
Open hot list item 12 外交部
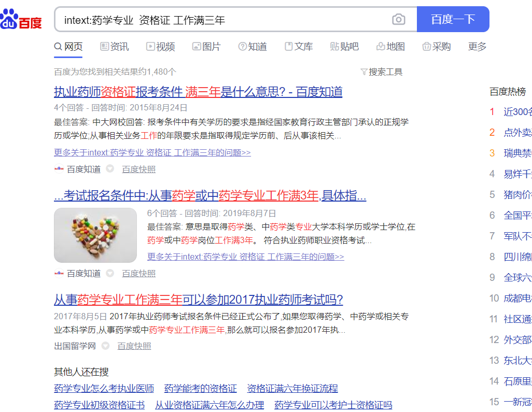[x=518, y=340]
